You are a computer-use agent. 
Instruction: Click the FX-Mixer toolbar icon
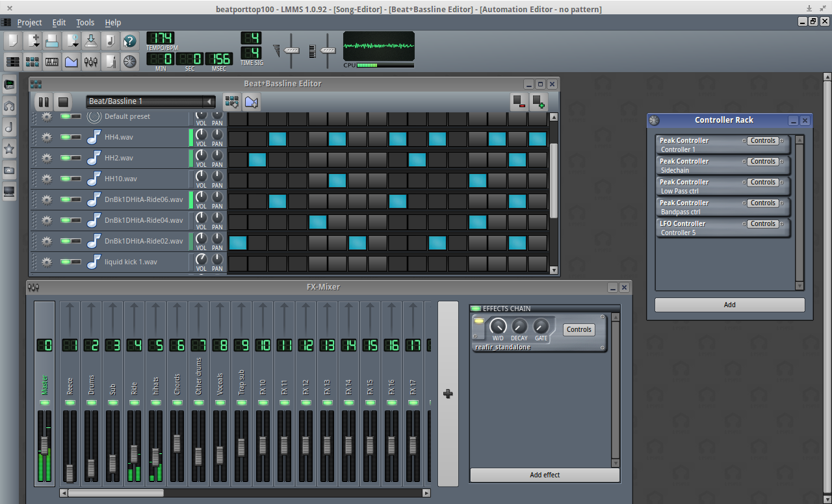[x=90, y=62]
